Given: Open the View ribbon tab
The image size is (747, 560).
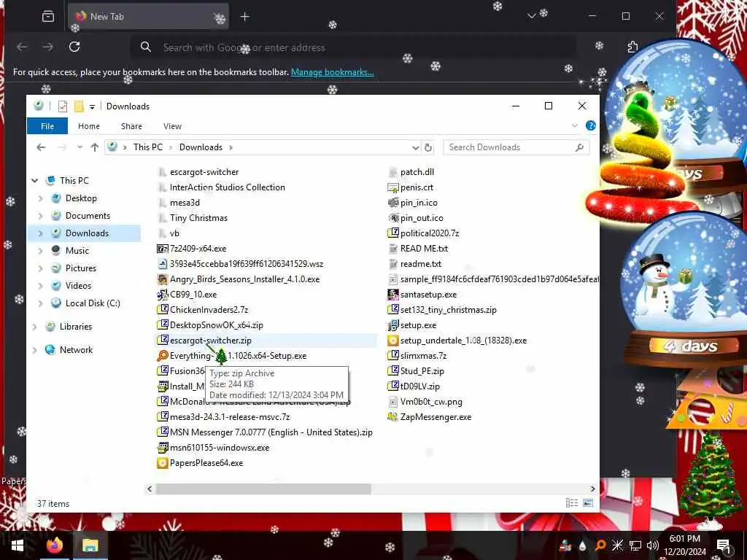Looking at the screenshot, I should [x=172, y=126].
